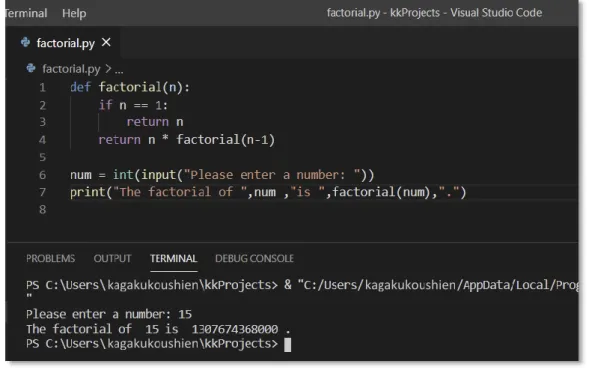Select the TERMINAL panel tab

[174, 258]
